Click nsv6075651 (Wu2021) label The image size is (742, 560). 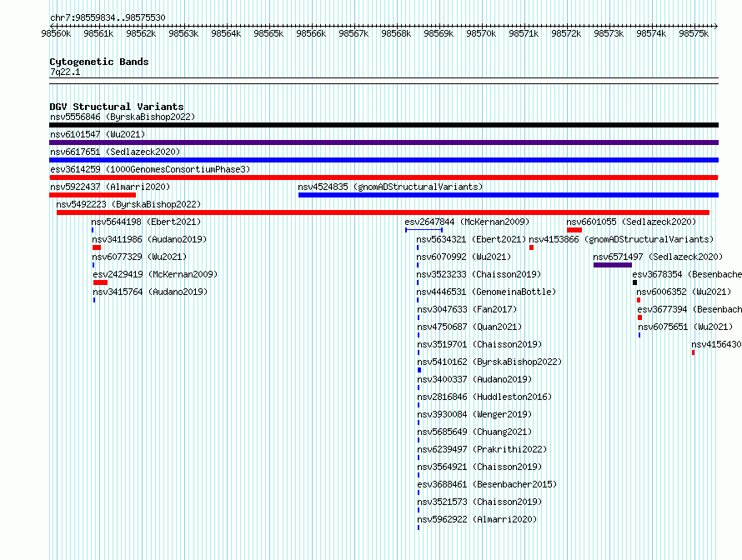(685, 327)
